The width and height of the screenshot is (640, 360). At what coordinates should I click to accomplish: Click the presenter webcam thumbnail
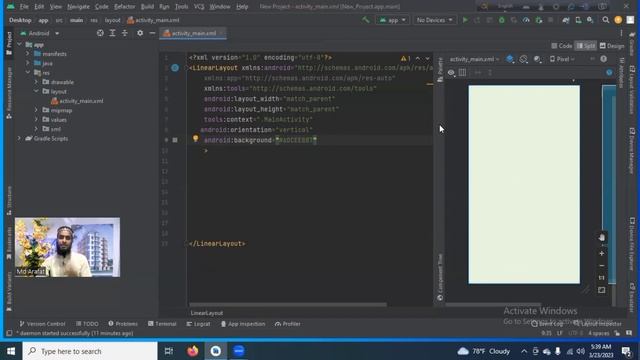click(67, 247)
